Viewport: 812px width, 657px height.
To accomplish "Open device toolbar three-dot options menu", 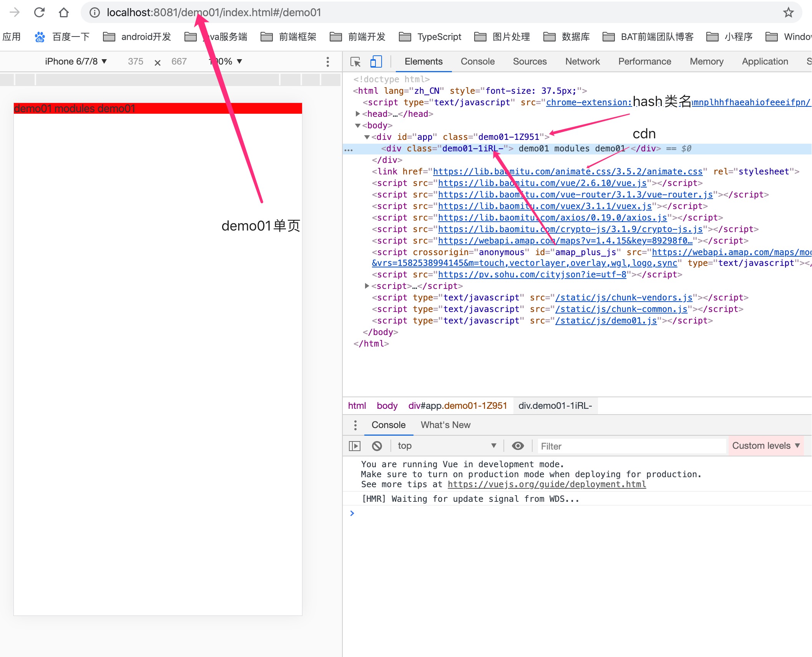I will coord(327,61).
